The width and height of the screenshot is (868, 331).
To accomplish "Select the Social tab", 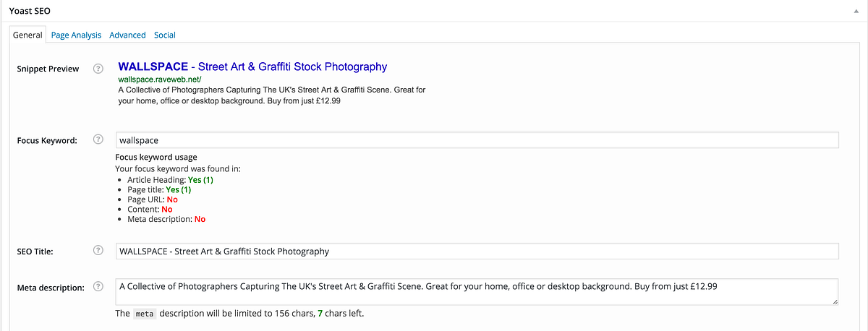I will point(165,35).
